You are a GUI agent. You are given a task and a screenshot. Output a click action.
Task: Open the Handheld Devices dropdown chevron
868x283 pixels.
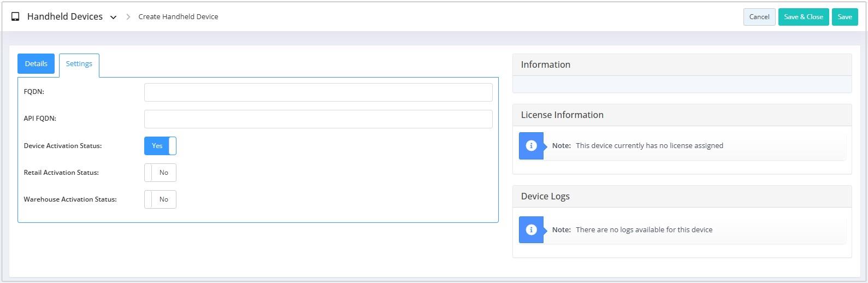pyautogui.click(x=113, y=17)
